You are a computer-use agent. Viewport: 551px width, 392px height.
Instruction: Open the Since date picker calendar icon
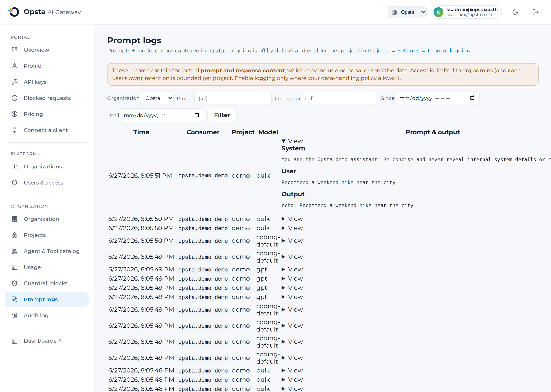[x=472, y=98]
